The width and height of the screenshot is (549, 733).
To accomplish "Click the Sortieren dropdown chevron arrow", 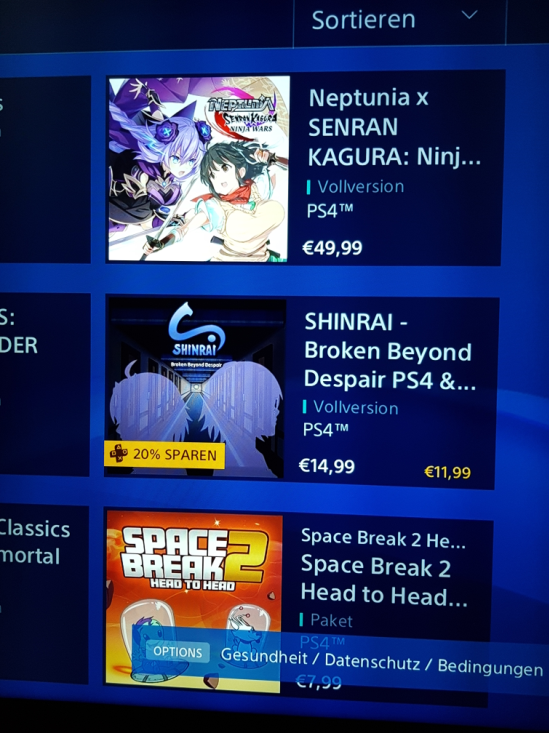I will [x=470, y=15].
